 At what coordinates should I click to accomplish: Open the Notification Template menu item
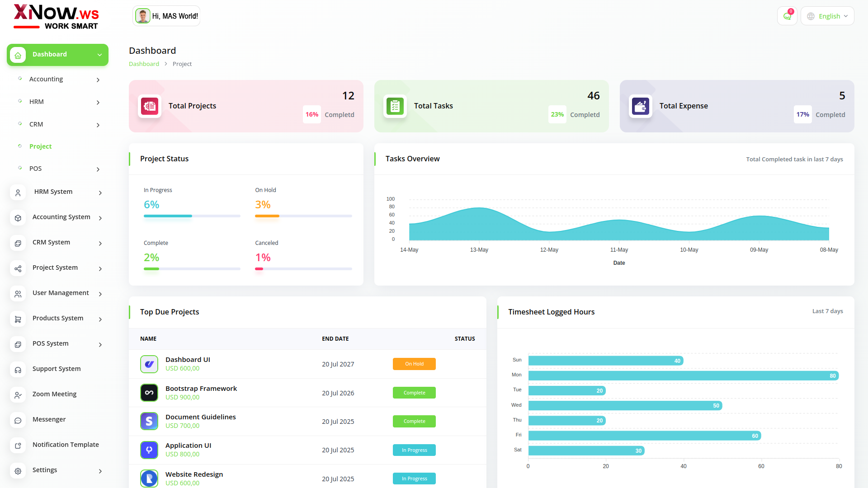(66, 445)
